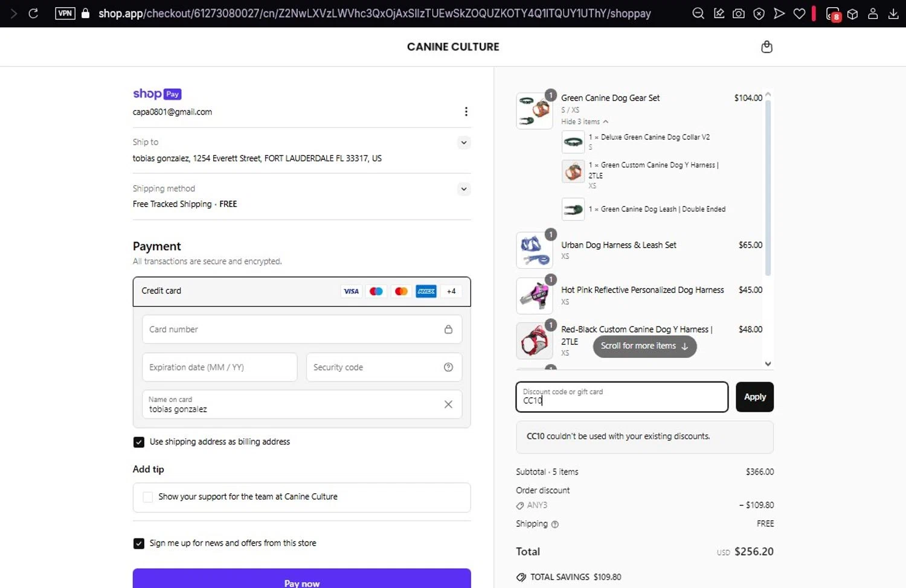Click the Name on card field
The height and width of the screenshot is (588, 906).
point(302,404)
